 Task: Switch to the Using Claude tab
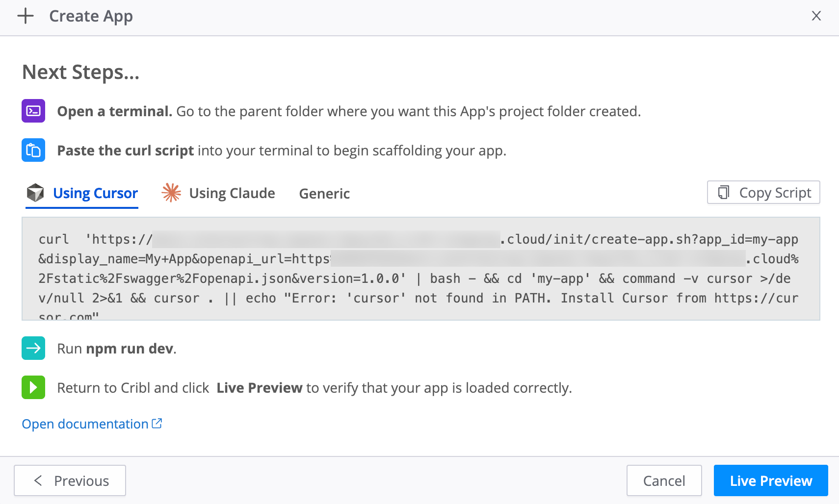click(x=218, y=194)
